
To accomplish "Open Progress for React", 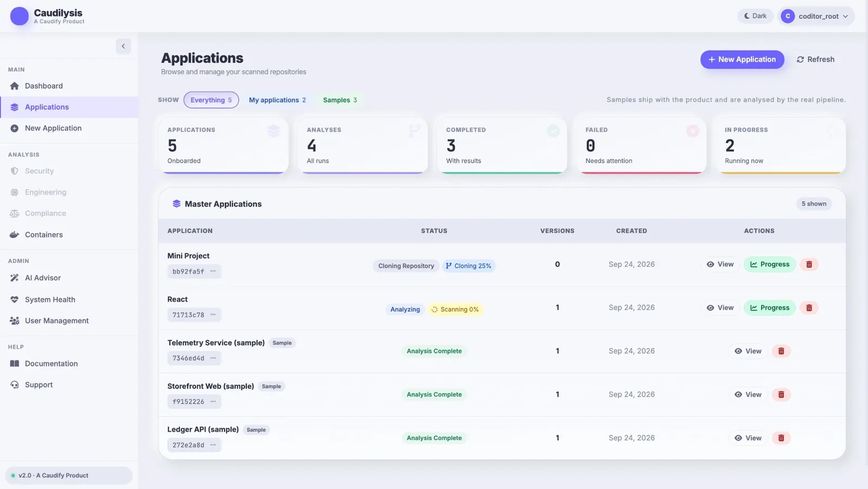I will pos(769,308).
